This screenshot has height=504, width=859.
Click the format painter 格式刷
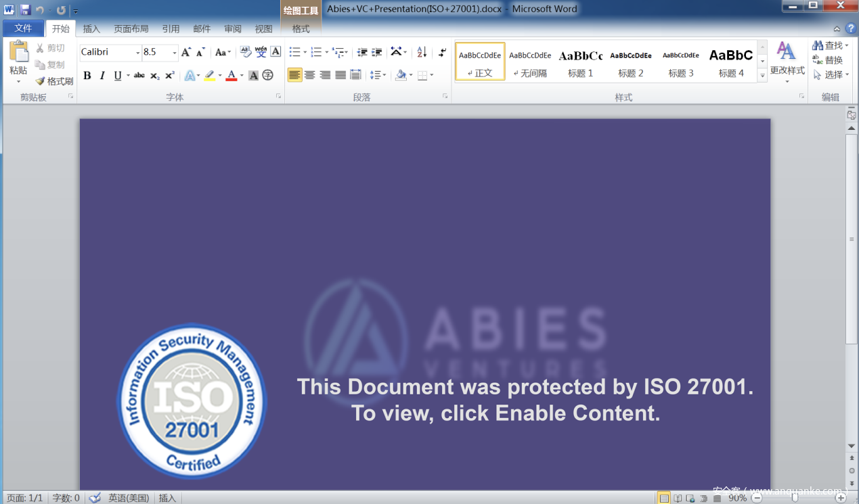pos(54,81)
